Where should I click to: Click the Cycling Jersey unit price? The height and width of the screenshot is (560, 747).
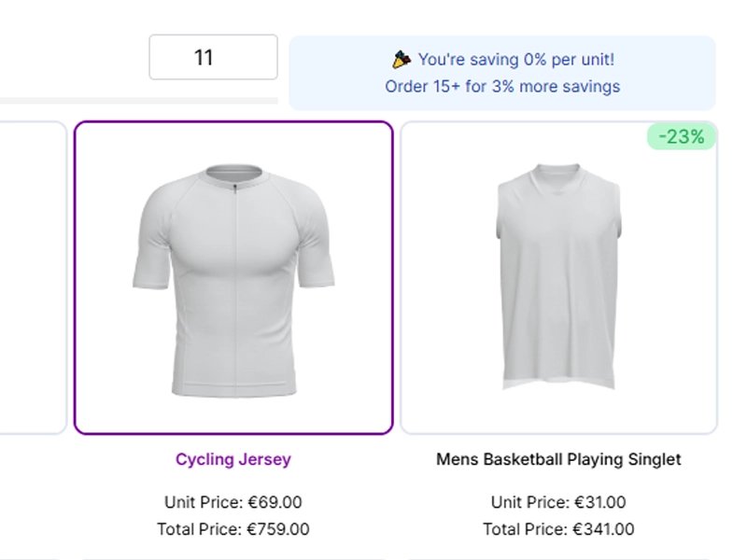233,501
